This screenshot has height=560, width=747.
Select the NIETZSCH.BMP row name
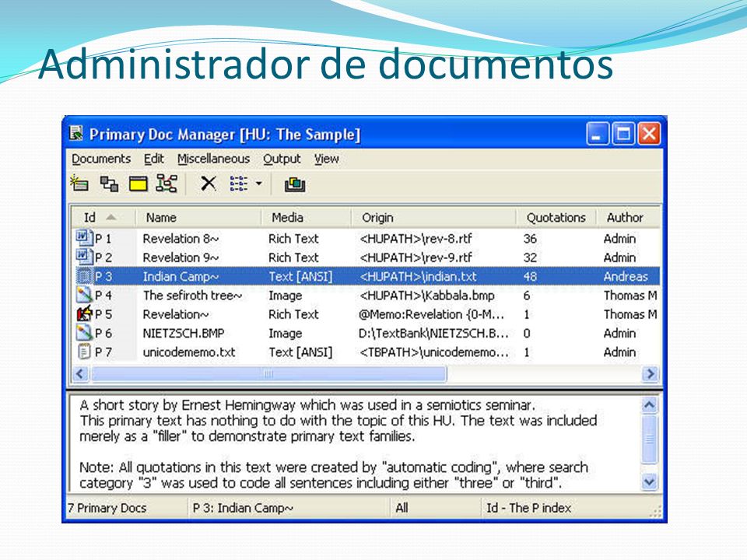coord(184,334)
